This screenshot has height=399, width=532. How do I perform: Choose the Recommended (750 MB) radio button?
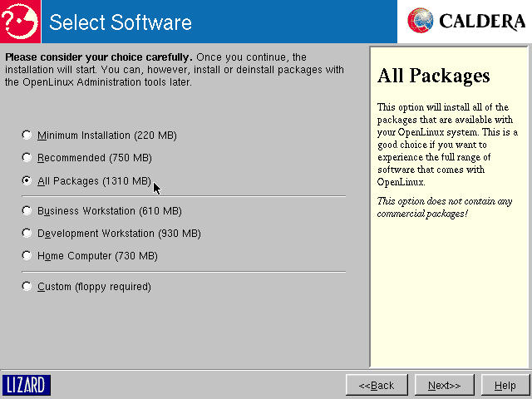[x=27, y=157]
